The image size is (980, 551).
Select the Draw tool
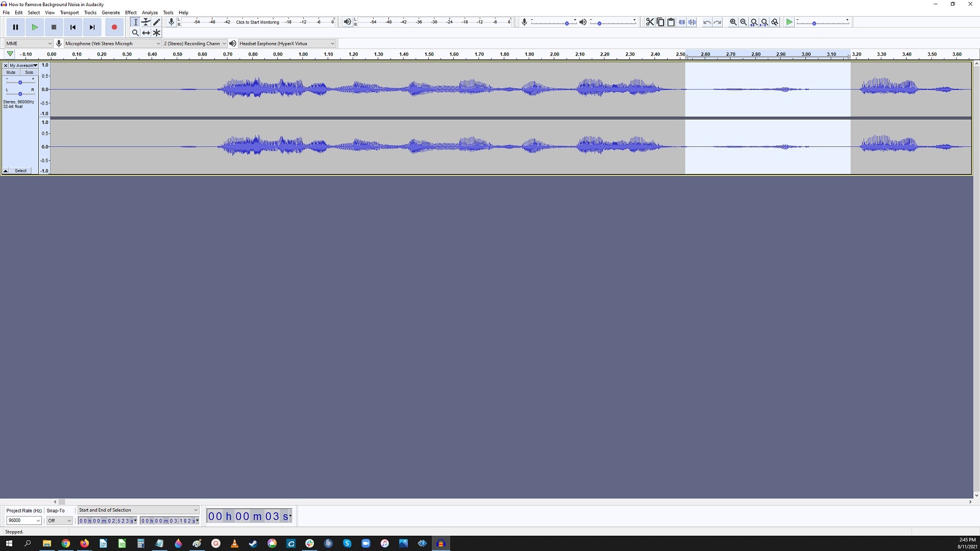pos(157,22)
